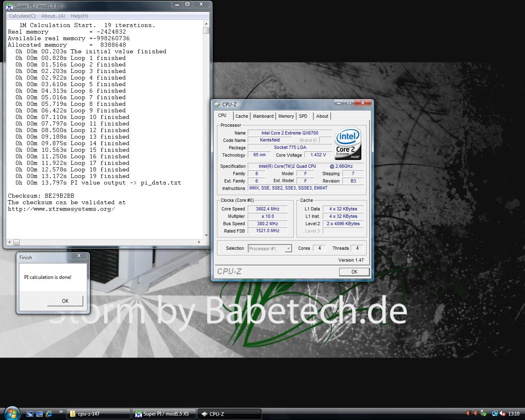Open the Processor #1 selection dropdown
Image resolution: width=525 pixels, height=420 pixels.
coord(270,249)
